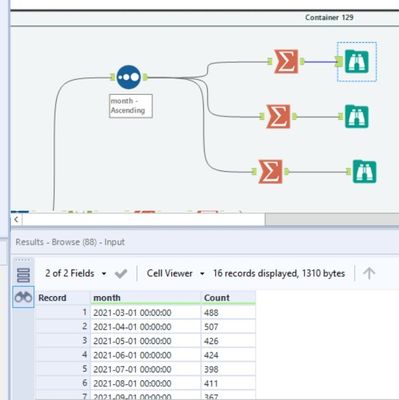Select record row number 1
This screenshot has width=399, height=400.
coord(63,312)
